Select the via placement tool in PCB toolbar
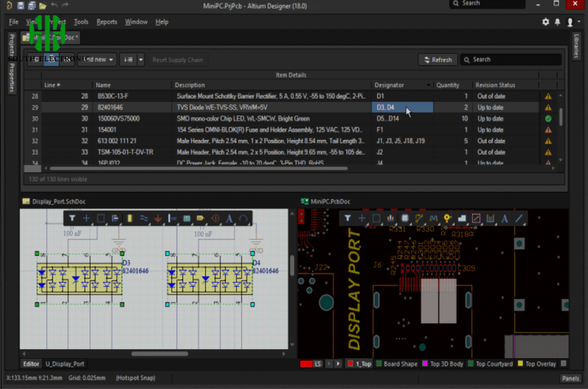The width and height of the screenshot is (588, 389). pos(447,218)
